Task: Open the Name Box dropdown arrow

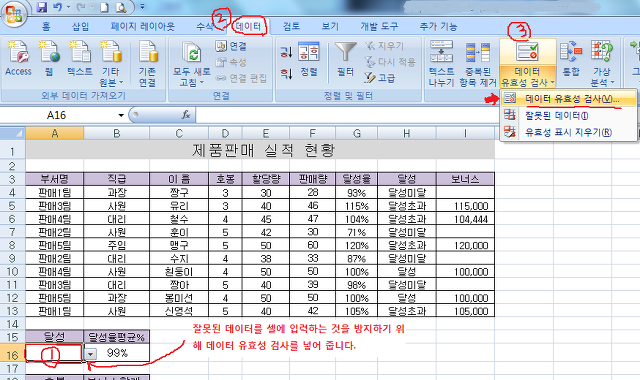Action: [121, 116]
